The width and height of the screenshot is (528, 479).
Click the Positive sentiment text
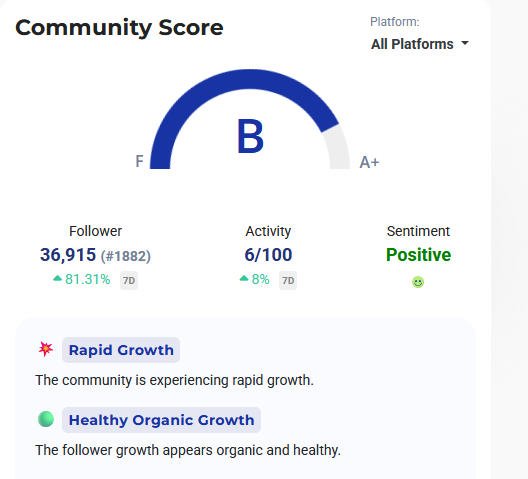(x=418, y=255)
